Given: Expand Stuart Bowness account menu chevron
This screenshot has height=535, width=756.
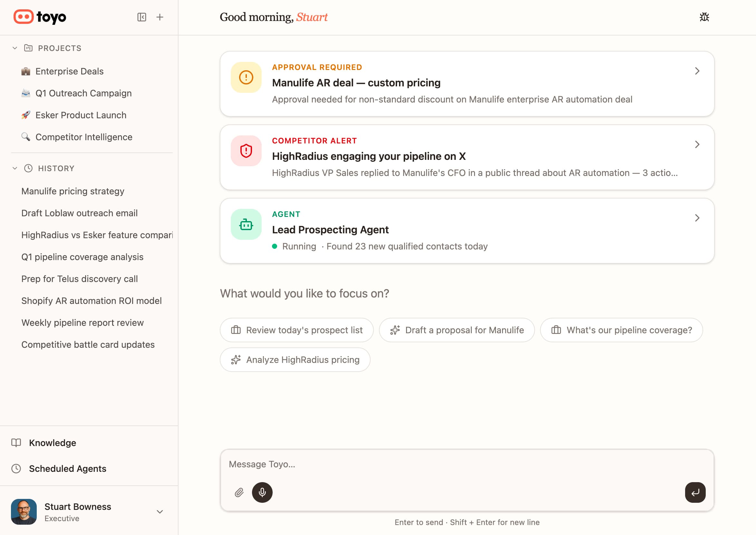Looking at the screenshot, I should (160, 511).
